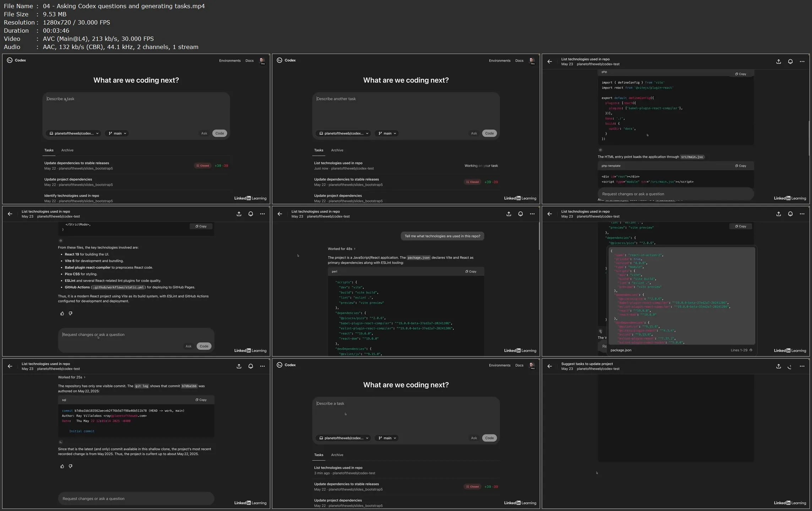Select Ask mode in the 'Describe another task' frame
Viewport: 812px width, 511px height.
click(474, 134)
